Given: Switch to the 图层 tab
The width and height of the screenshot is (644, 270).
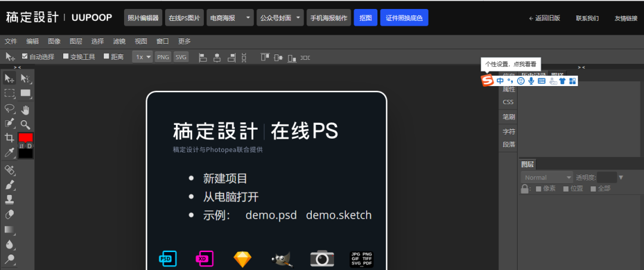Looking at the screenshot, I should 528,164.
